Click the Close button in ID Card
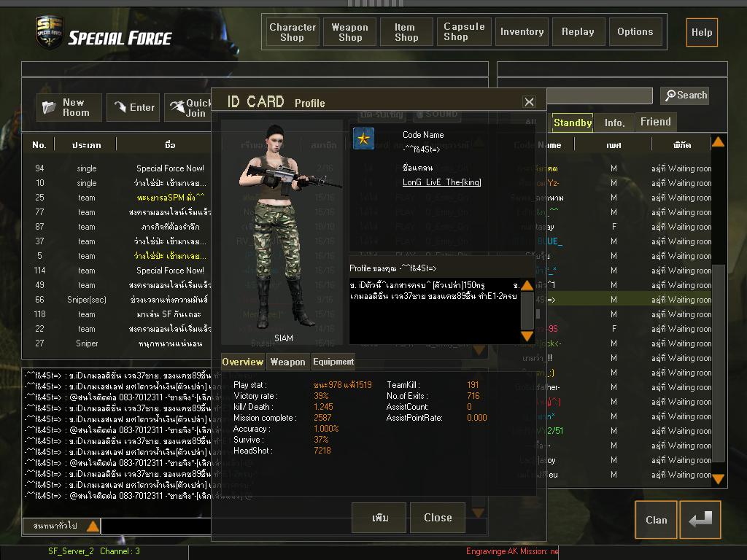The height and width of the screenshot is (560, 747). pos(438,518)
